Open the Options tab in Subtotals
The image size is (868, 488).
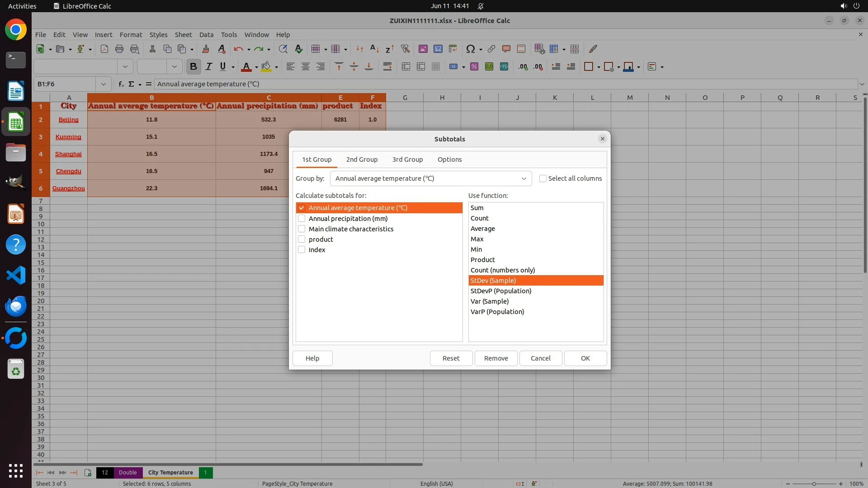tap(449, 160)
